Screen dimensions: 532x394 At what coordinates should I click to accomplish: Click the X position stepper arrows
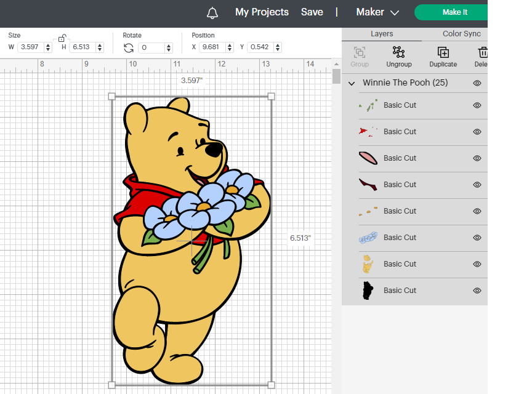[230, 47]
